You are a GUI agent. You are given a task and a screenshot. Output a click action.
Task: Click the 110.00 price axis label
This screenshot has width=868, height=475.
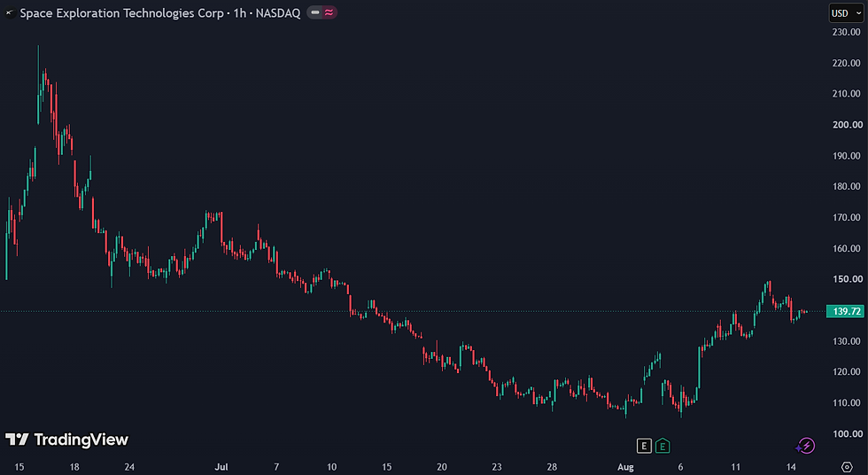(847, 403)
